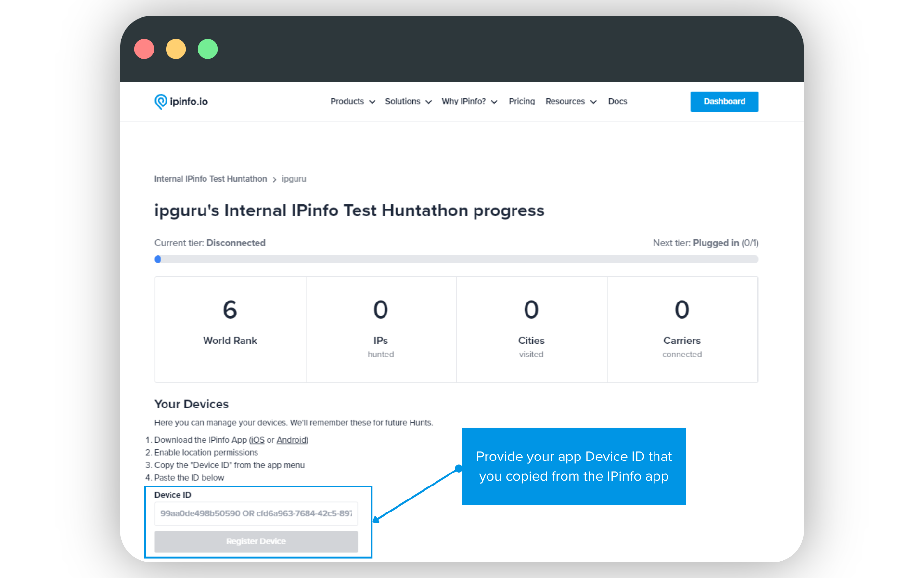Focus the Device ID input field
This screenshot has width=924, height=578.
[x=256, y=513]
